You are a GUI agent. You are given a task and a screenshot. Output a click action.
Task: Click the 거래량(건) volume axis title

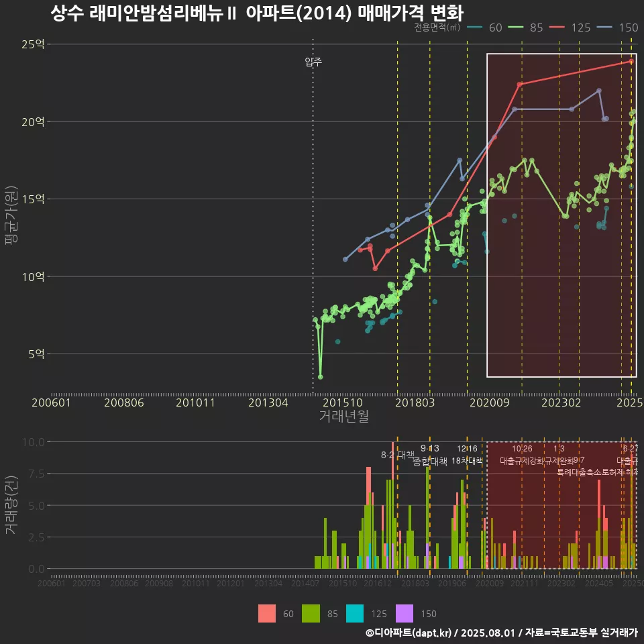pyautogui.click(x=11, y=505)
